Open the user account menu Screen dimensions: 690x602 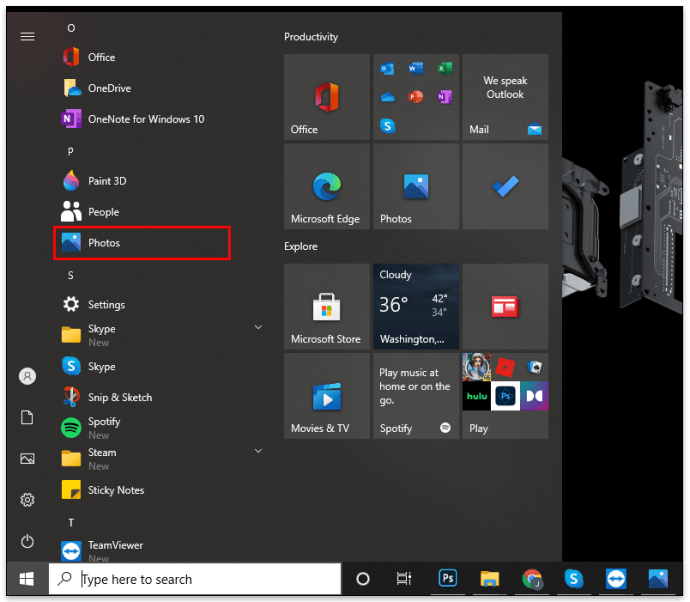click(27, 376)
